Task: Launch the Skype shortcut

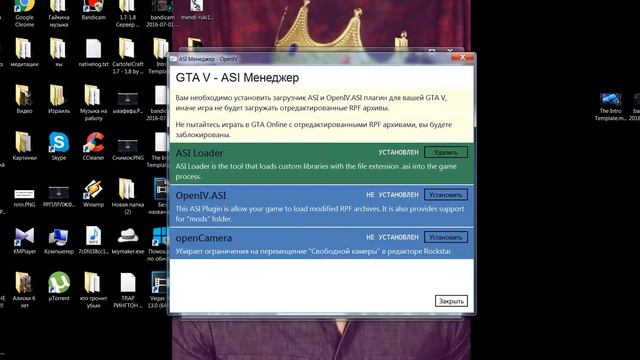Action: 59,146
